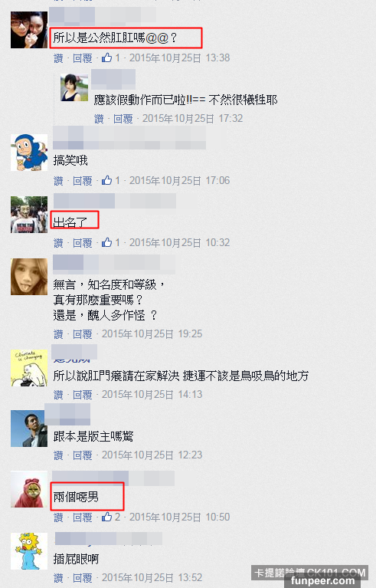This screenshot has width=376, height=588.
Task: Open cat in red hood avatar
Action: (x=29, y=489)
